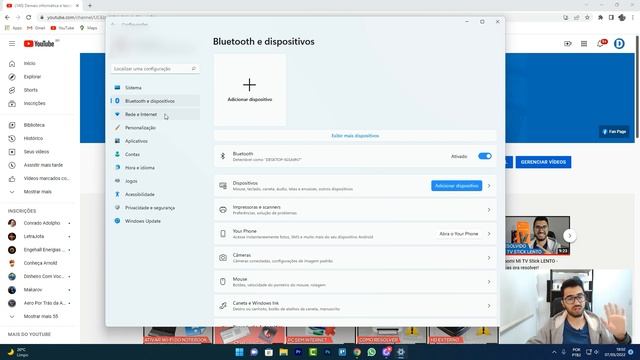640x360 pixels.
Task: Open a new Chrome tab
Action: [x=90, y=6]
